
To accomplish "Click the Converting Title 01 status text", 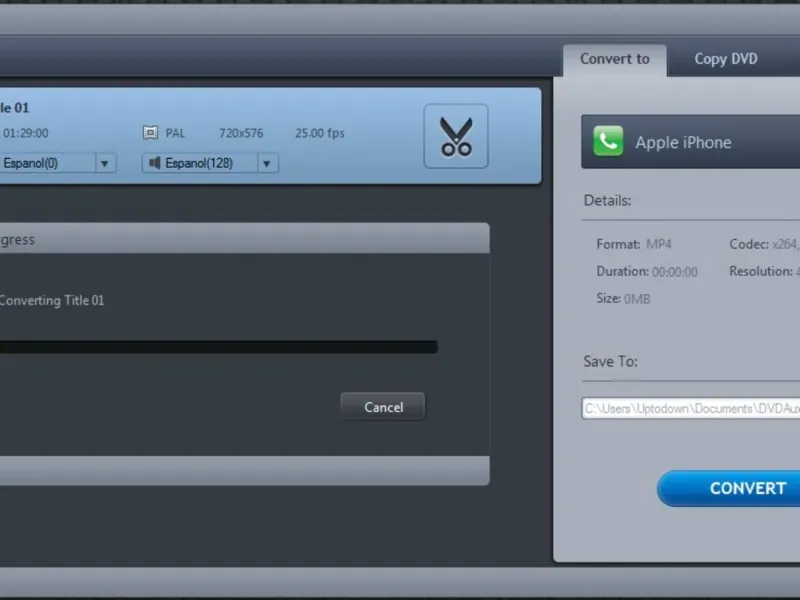I will (x=52, y=301).
